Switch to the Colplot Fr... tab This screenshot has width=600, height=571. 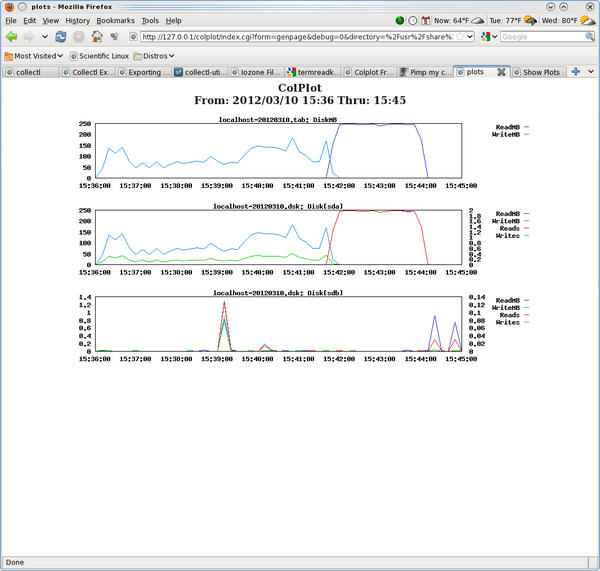[x=368, y=72]
